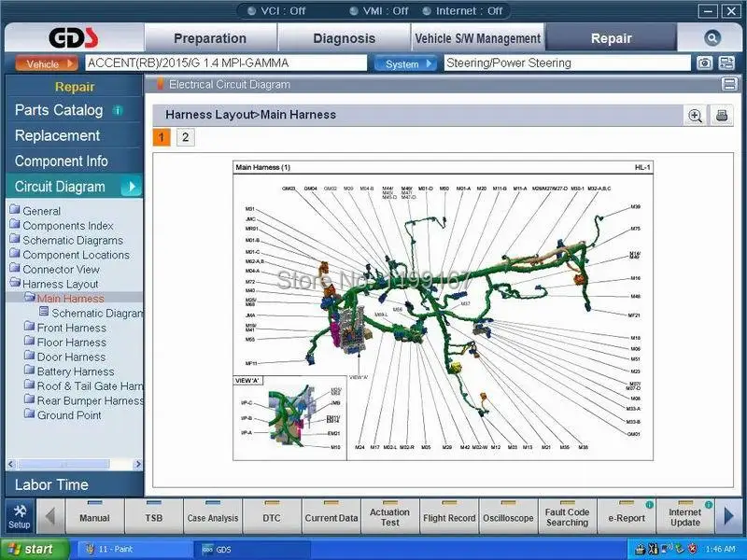Click the tree panel horizontal scrollbar thumb

tap(63, 464)
